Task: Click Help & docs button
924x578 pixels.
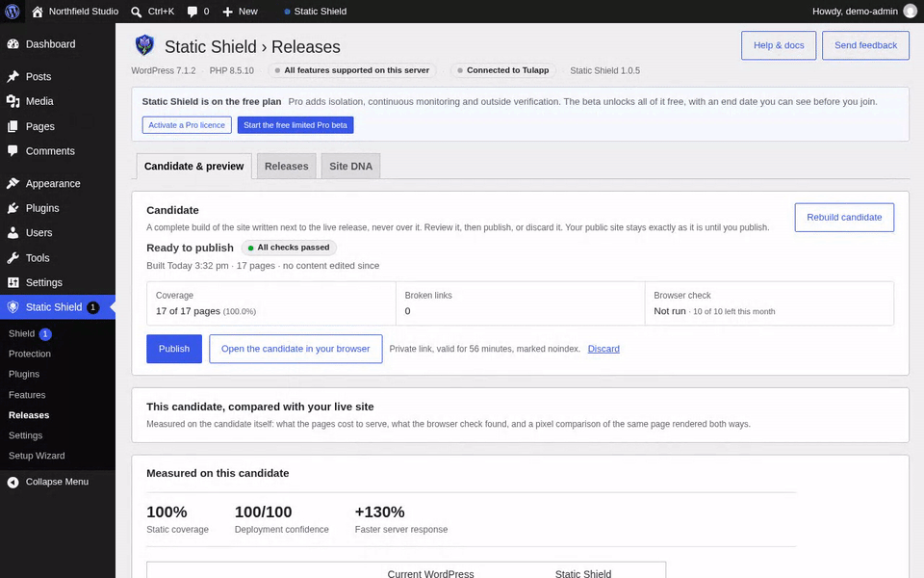Action: 779,45
